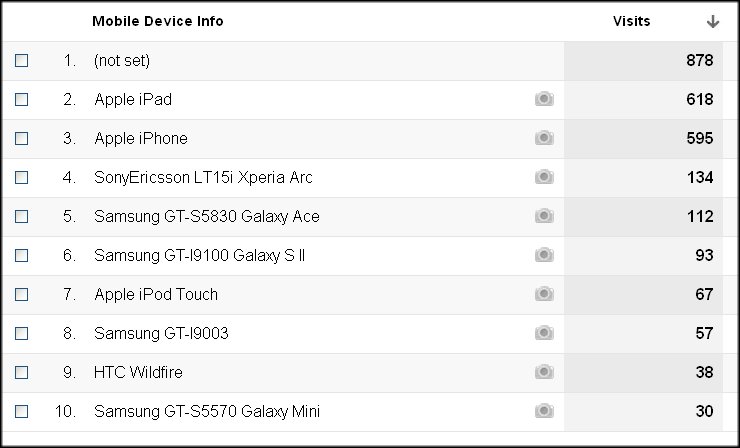View the HTC Wildfire camera icon
This screenshot has width=740, height=448.
544,372
